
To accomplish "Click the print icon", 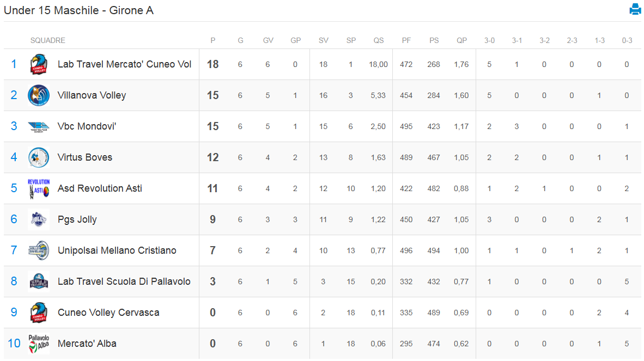I will pos(635,9).
